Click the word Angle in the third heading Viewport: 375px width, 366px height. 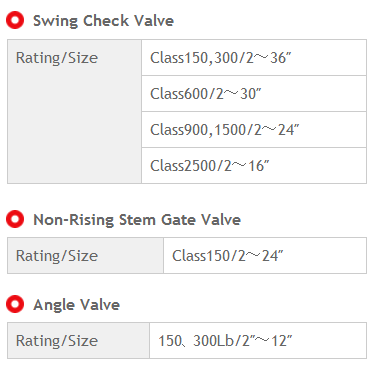pyautogui.click(x=54, y=305)
